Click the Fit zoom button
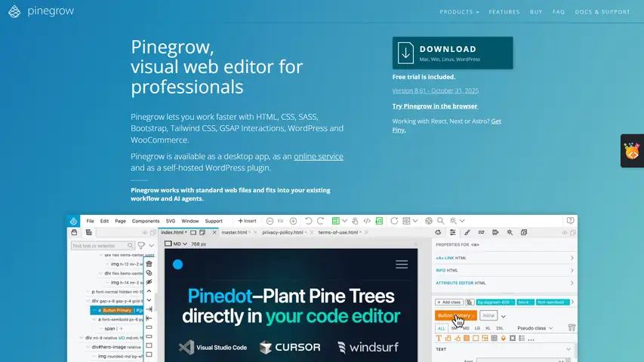The image size is (644, 362). (281, 221)
